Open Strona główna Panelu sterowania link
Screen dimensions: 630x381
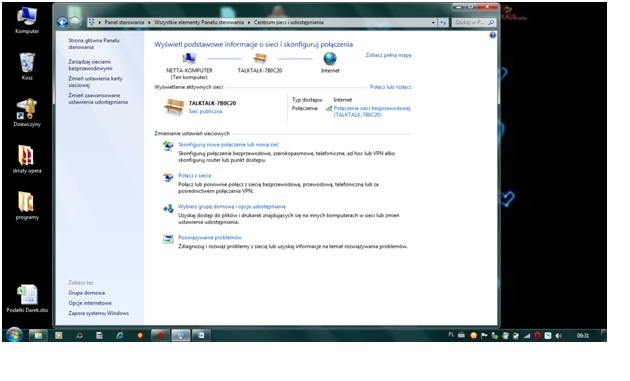pos(94,44)
